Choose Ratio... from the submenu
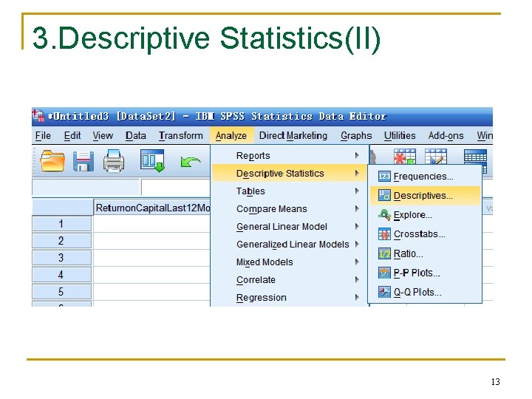 tap(425, 253)
